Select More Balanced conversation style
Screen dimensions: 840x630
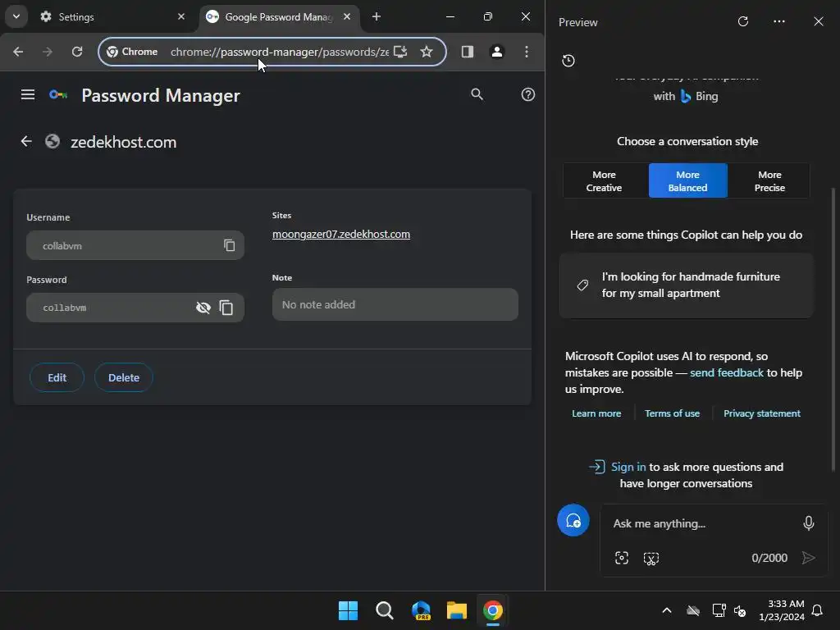[x=688, y=181]
